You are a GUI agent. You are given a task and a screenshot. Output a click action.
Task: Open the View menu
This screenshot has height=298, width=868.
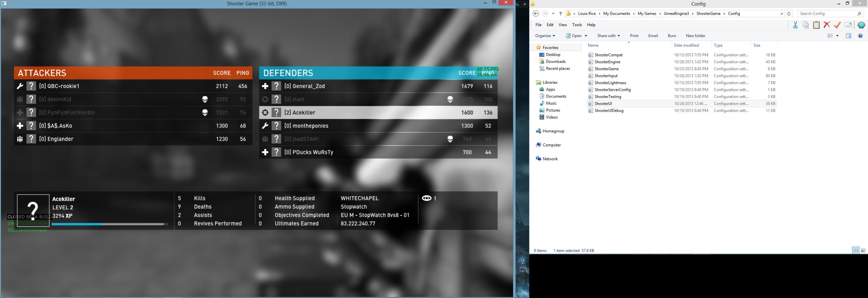point(562,25)
